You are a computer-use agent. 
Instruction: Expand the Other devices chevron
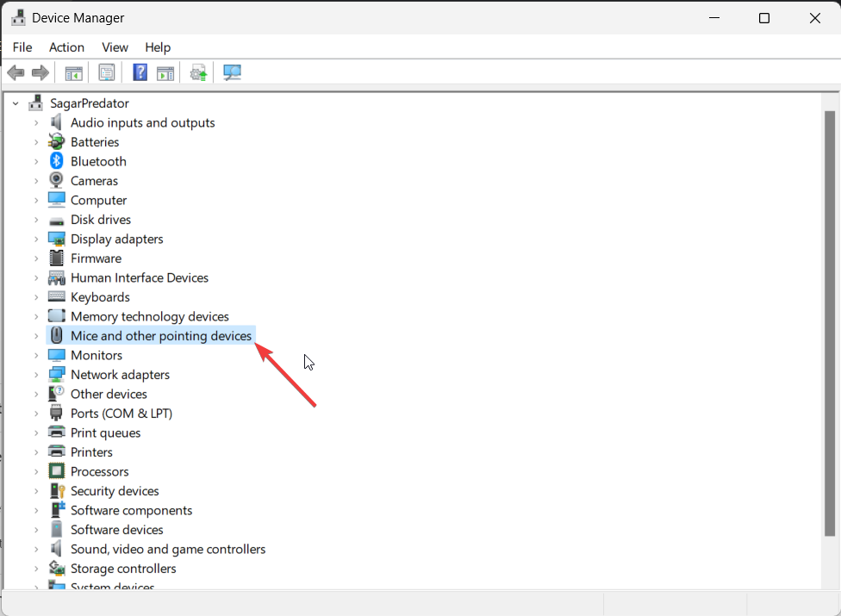pyautogui.click(x=36, y=394)
